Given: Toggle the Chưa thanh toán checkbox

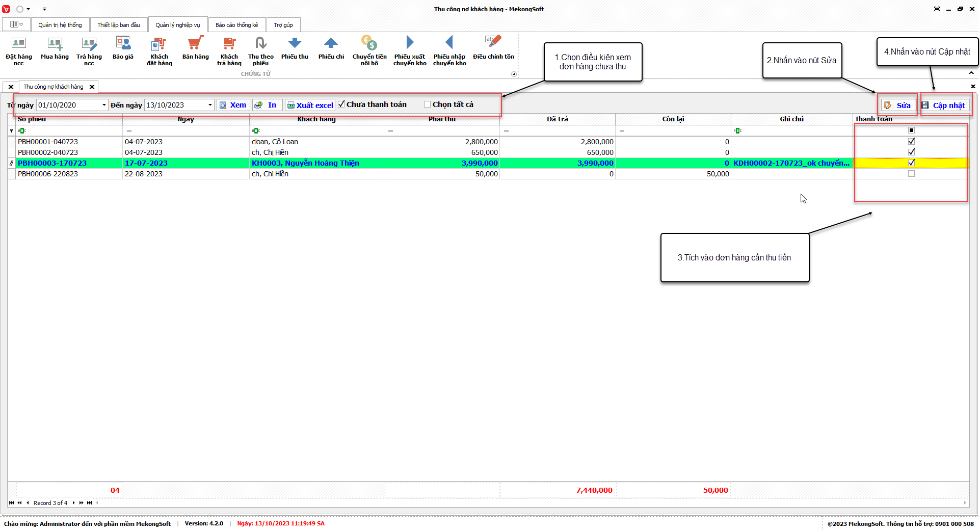Looking at the screenshot, I should click(341, 104).
